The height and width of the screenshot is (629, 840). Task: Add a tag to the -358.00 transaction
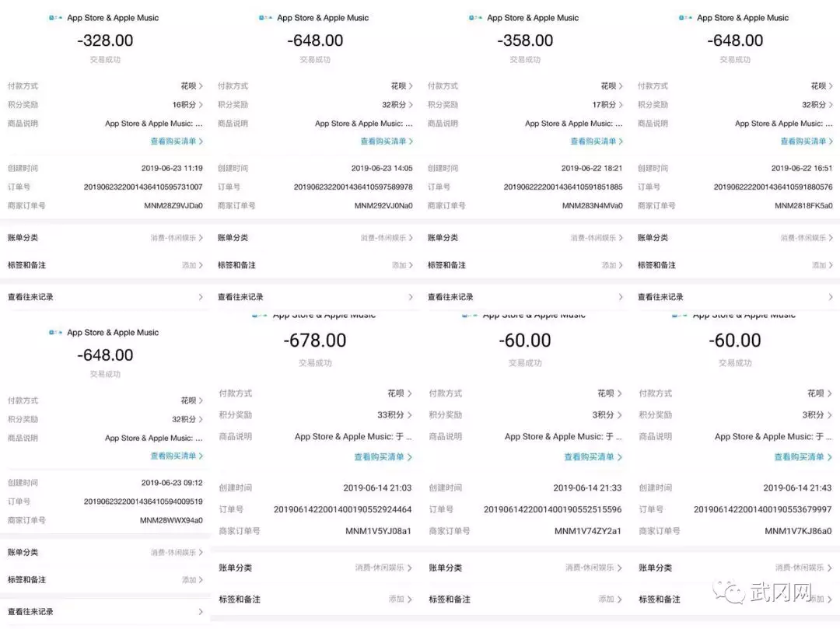click(x=525, y=265)
